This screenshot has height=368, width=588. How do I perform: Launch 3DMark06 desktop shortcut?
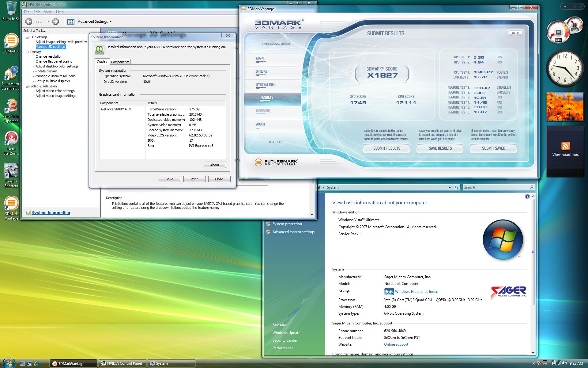coord(11,41)
